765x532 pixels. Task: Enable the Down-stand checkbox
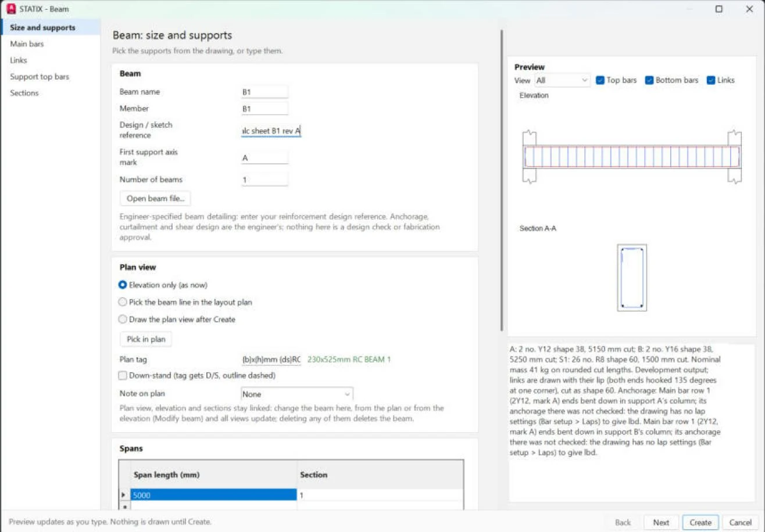[x=123, y=376]
